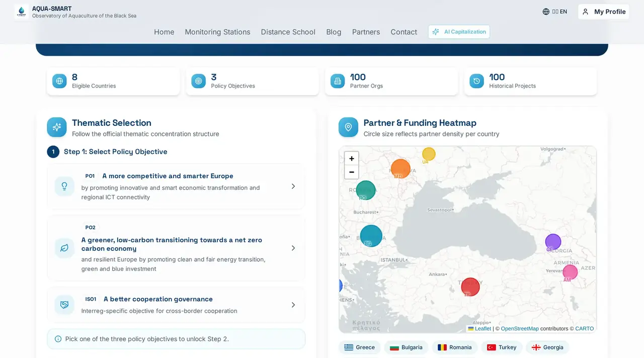
Task: Select the Bulgaria country chip
Action: coord(406,347)
